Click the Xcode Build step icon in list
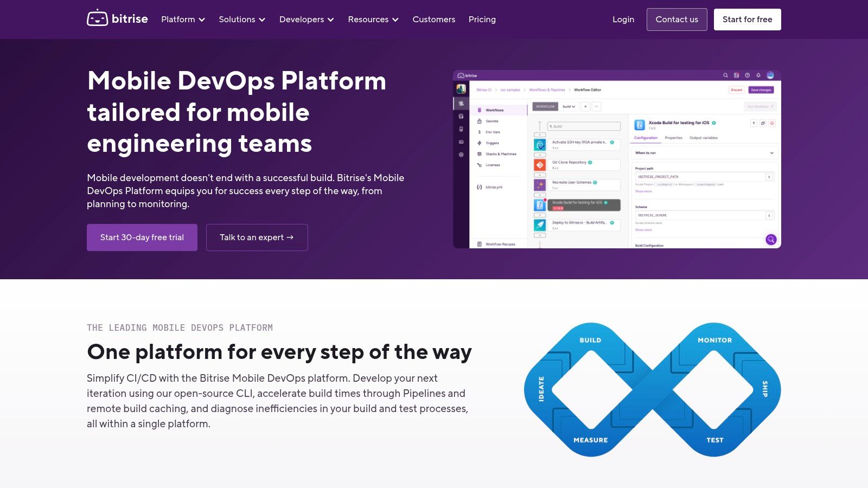 [x=540, y=205]
